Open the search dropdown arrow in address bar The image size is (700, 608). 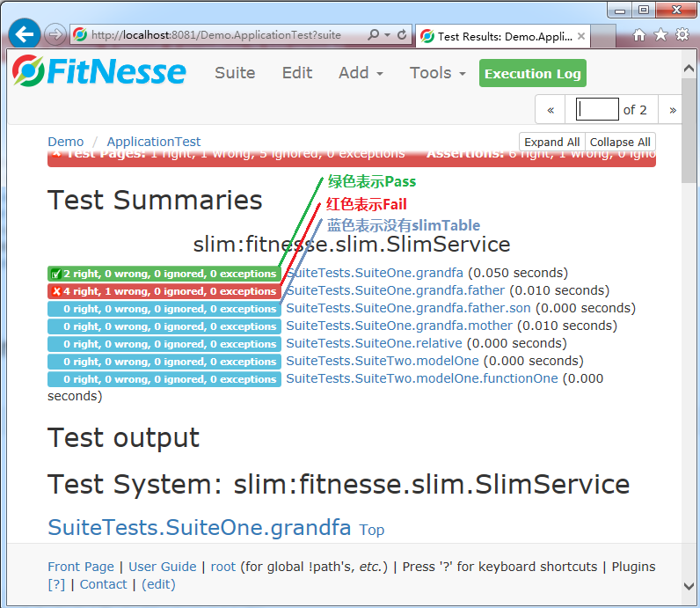387,34
